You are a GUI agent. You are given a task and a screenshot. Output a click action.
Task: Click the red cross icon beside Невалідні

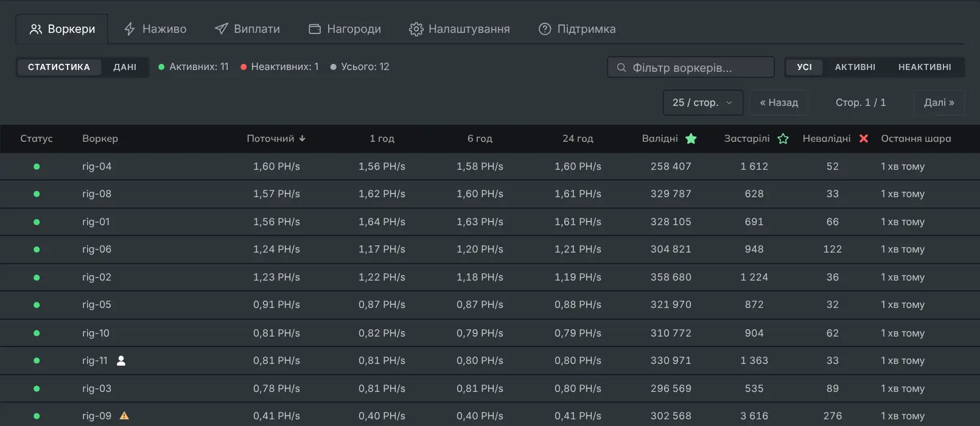coord(864,139)
